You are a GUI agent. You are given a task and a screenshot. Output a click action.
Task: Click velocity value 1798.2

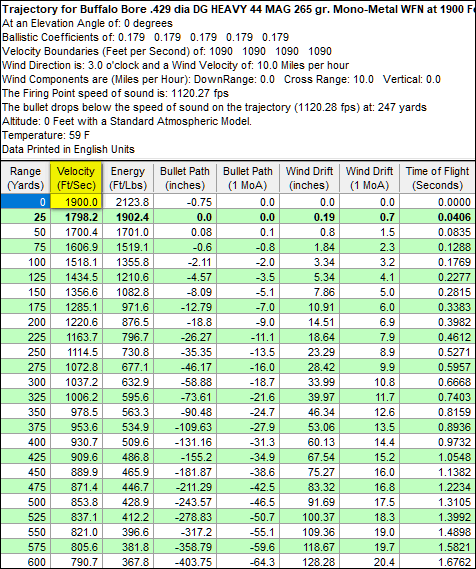(76, 217)
